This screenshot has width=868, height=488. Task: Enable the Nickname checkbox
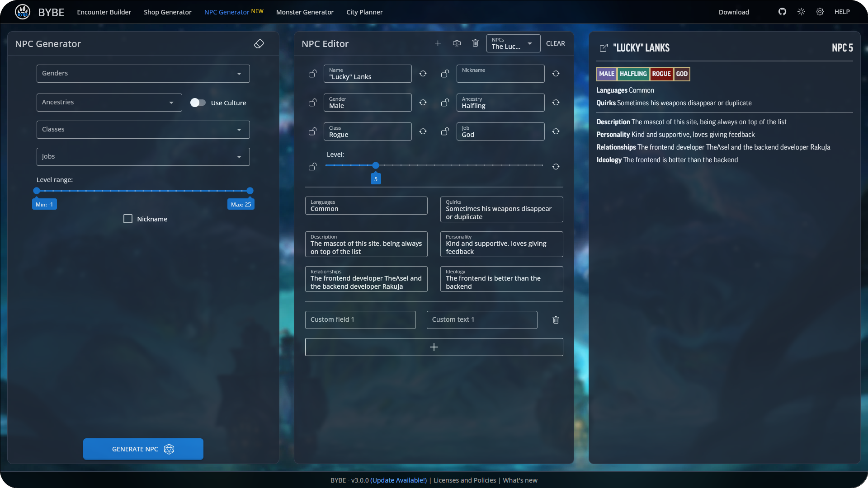(128, 219)
